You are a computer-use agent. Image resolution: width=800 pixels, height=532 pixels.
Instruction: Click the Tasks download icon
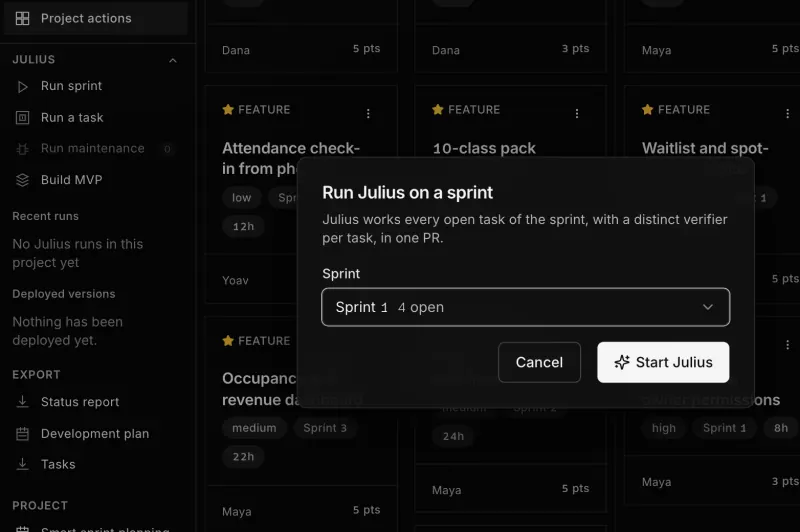pyautogui.click(x=22, y=464)
